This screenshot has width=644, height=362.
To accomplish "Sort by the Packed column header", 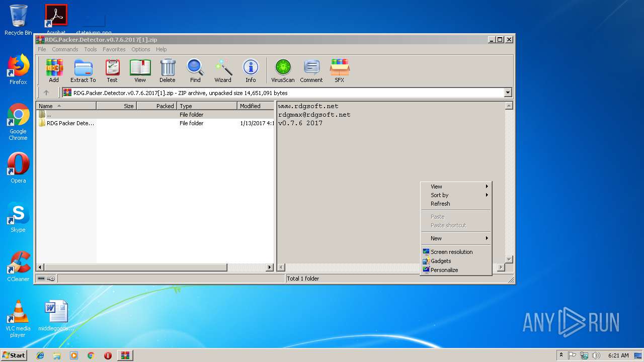I will (x=156, y=106).
